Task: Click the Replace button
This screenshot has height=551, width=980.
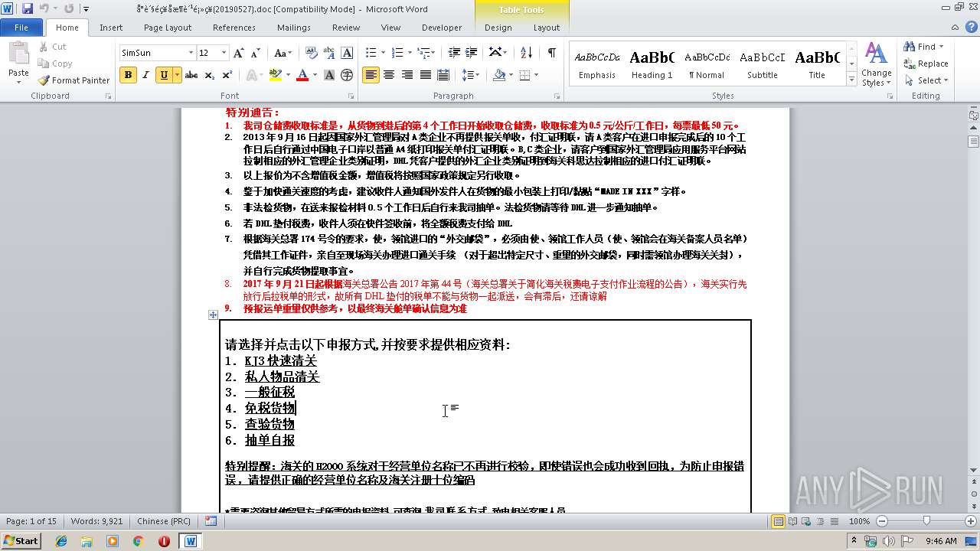Action: click(926, 64)
